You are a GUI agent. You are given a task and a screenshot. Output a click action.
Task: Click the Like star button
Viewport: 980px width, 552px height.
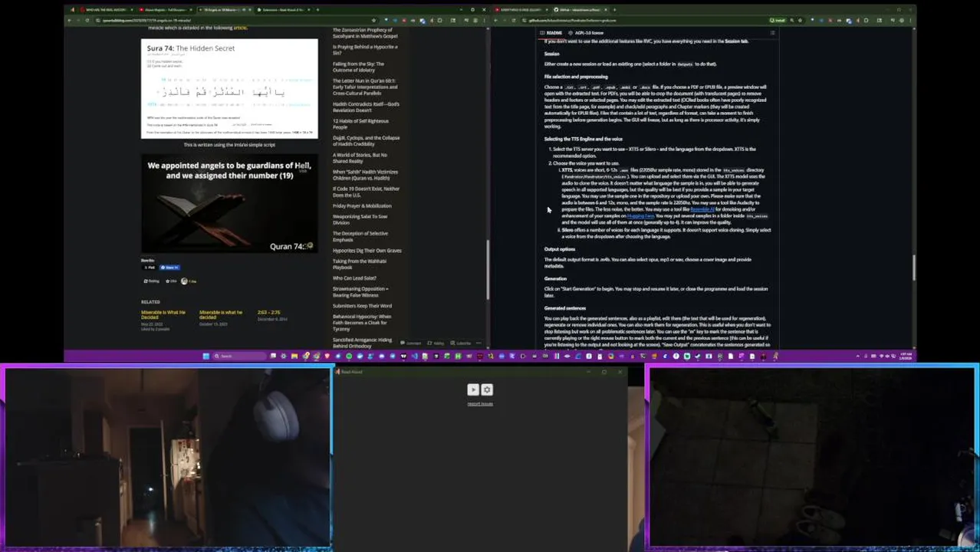coord(171,281)
